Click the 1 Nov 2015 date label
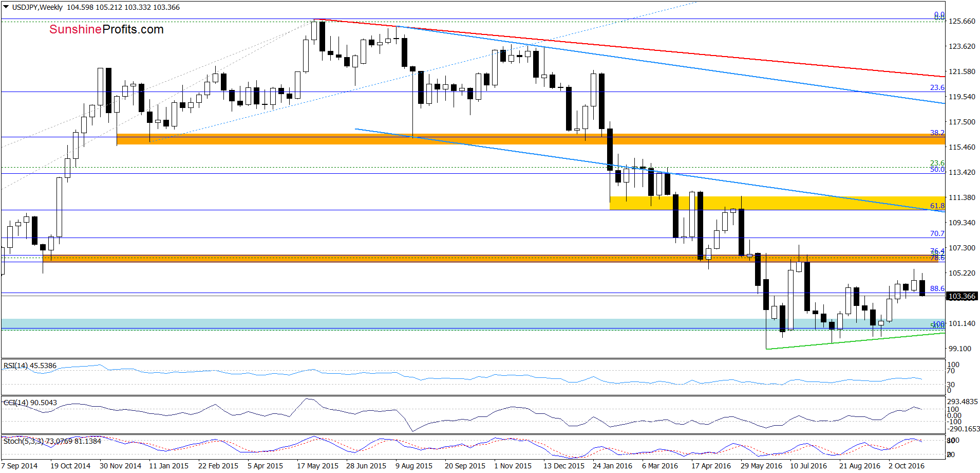The height and width of the screenshot is (473, 980). tap(513, 466)
